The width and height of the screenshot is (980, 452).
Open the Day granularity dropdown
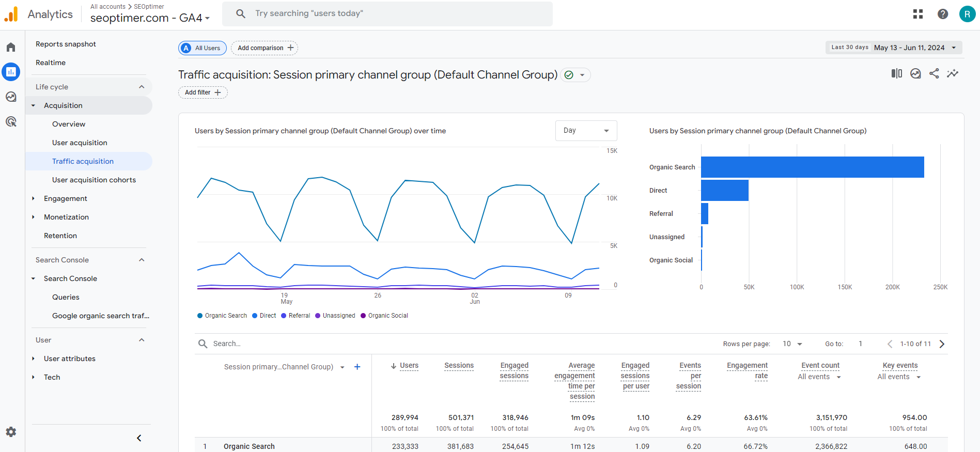[x=586, y=131]
